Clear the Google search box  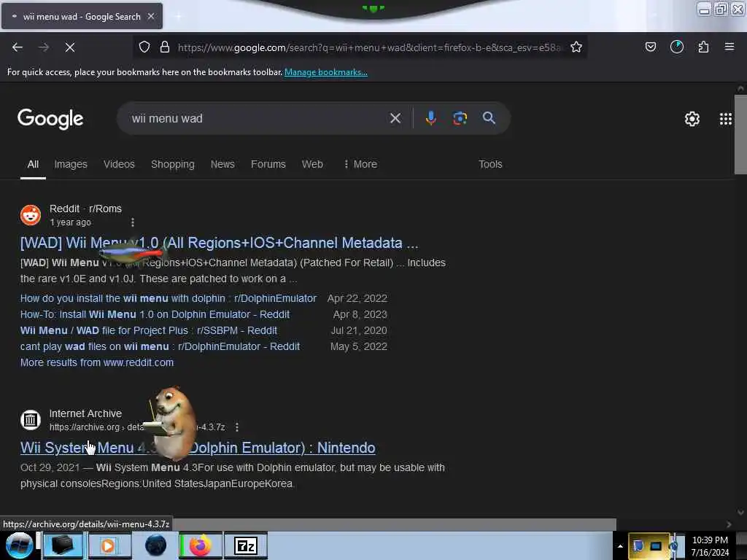click(395, 118)
